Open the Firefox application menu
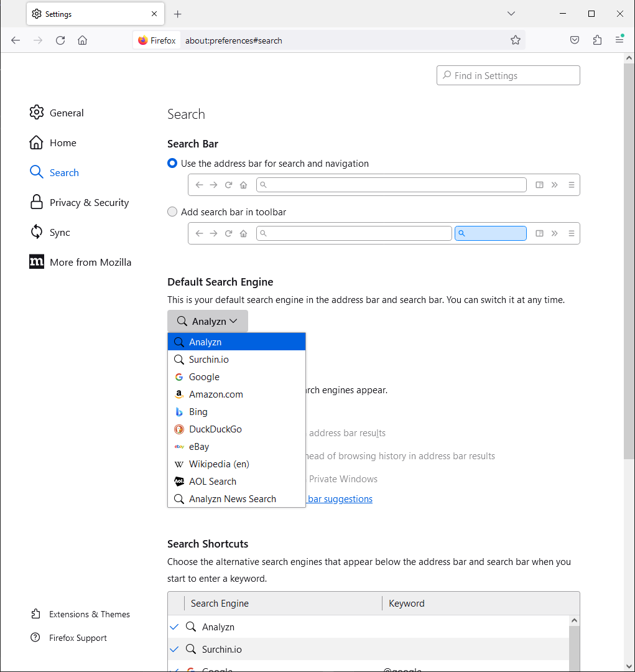Viewport: 635px width, 672px height. tap(619, 39)
